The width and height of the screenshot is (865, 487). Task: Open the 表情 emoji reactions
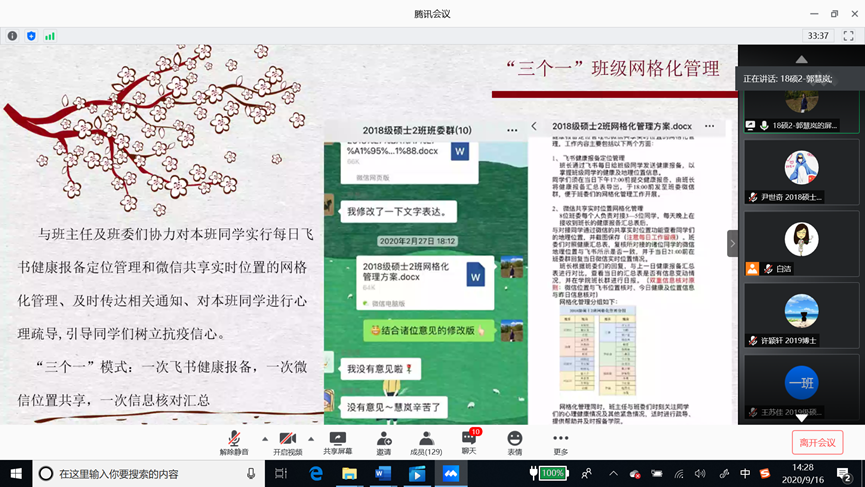pos(514,443)
